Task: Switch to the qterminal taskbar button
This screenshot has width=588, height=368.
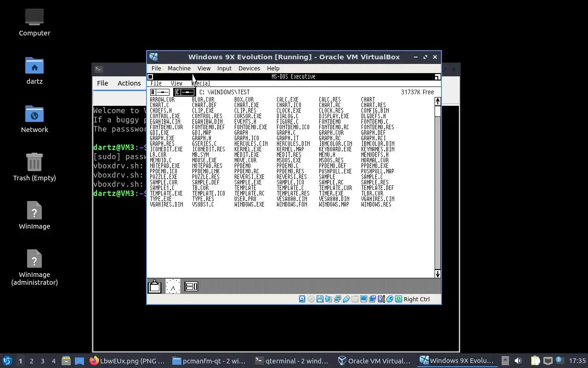Action: tap(292, 361)
